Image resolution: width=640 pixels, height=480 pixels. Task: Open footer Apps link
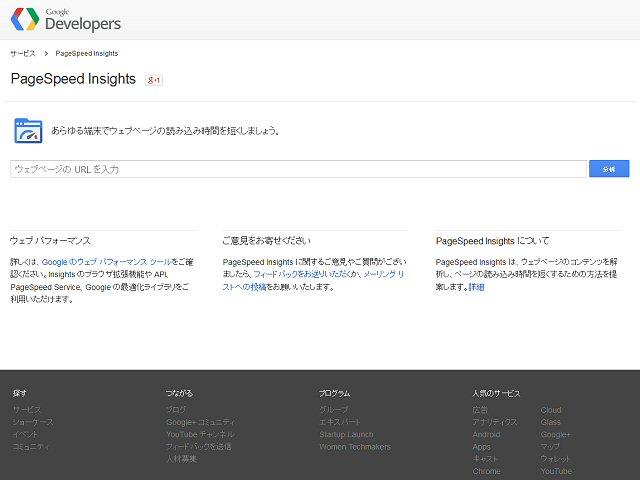click(481, 447)
